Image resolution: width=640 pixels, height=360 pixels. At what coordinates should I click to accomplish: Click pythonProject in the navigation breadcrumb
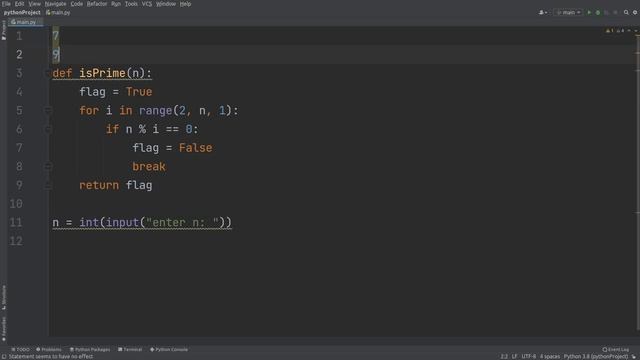pyautogui.click(x=22, y=13)
